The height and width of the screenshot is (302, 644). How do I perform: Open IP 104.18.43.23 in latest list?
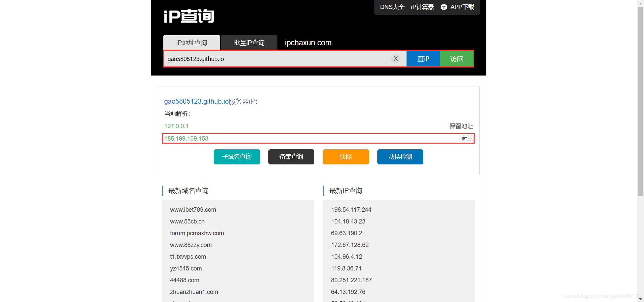tap(348, 221)
